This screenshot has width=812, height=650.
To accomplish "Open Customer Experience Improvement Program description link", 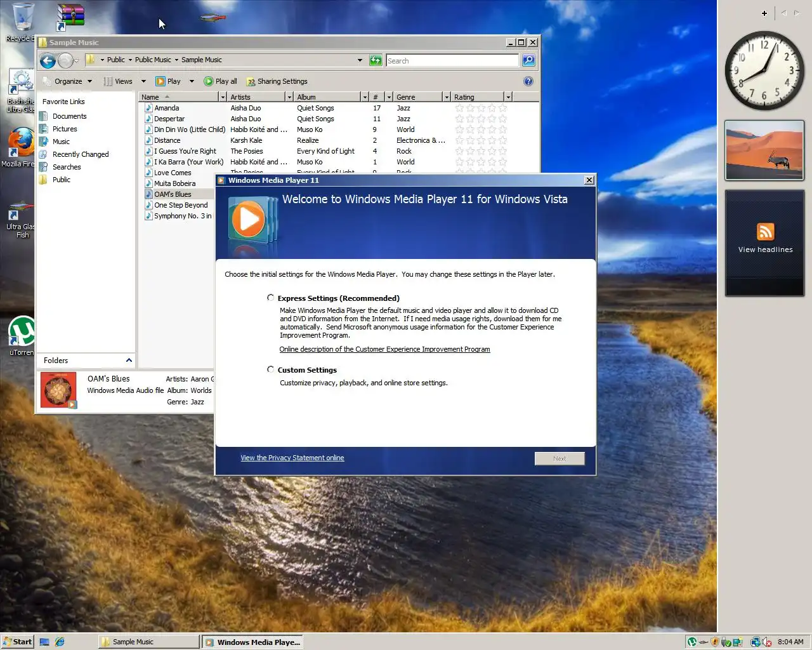I will (384, 349).
